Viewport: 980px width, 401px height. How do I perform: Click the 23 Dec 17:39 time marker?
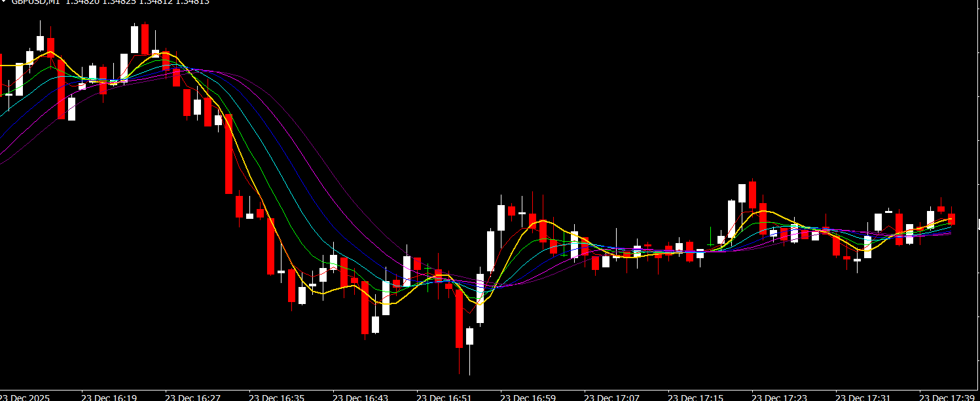[x=947, y=397]
